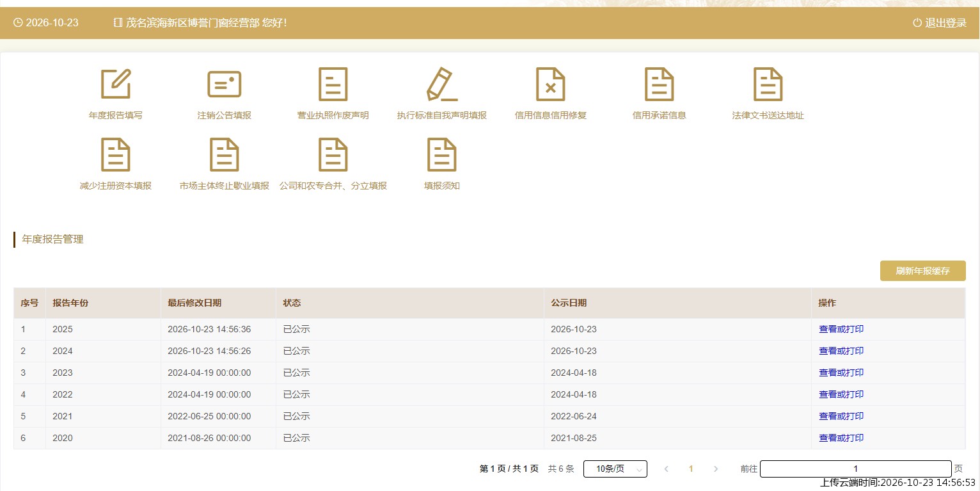This screenshot has width=980, height=491.
Task: Open 查看或打印 for report year 2025
Action: [841, 329]
